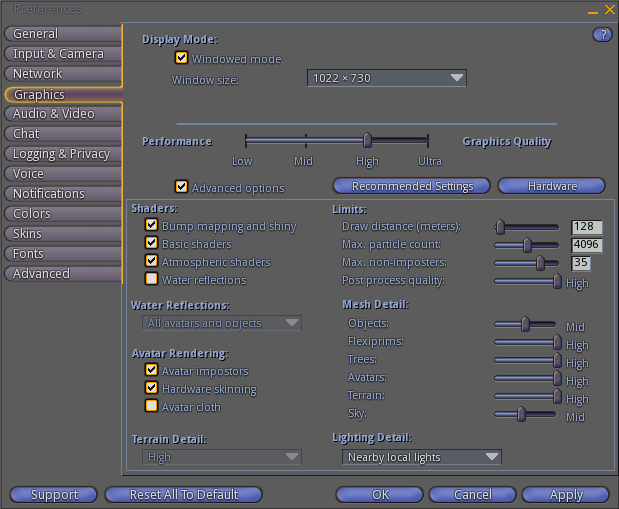The image size is (619, 509).
Task: Toggle Windowed mode checkbox
Action: (x=181, y=58)
